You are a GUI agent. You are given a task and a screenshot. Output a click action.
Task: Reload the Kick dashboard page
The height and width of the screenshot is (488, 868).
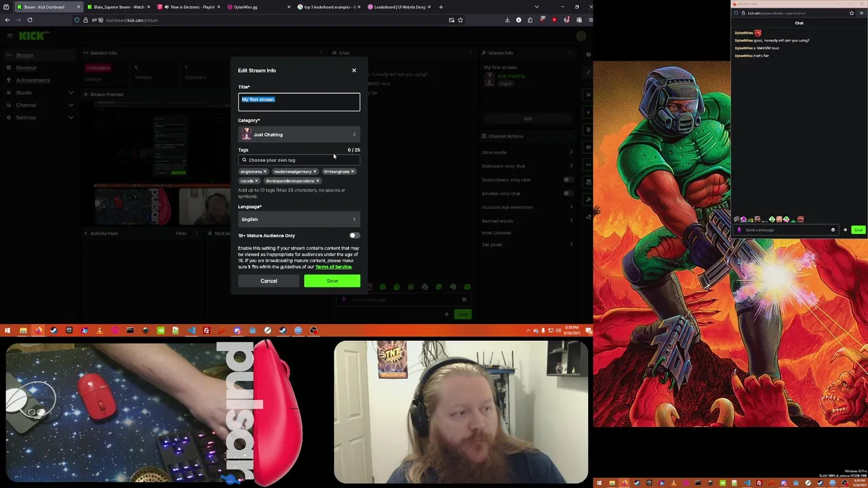point(30,20)
